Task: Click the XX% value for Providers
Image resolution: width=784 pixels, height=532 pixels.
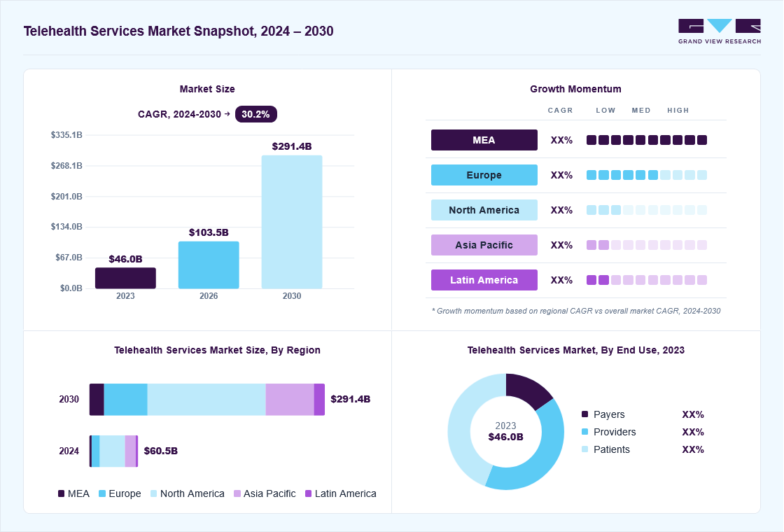Action: click(x=693, y=432)
